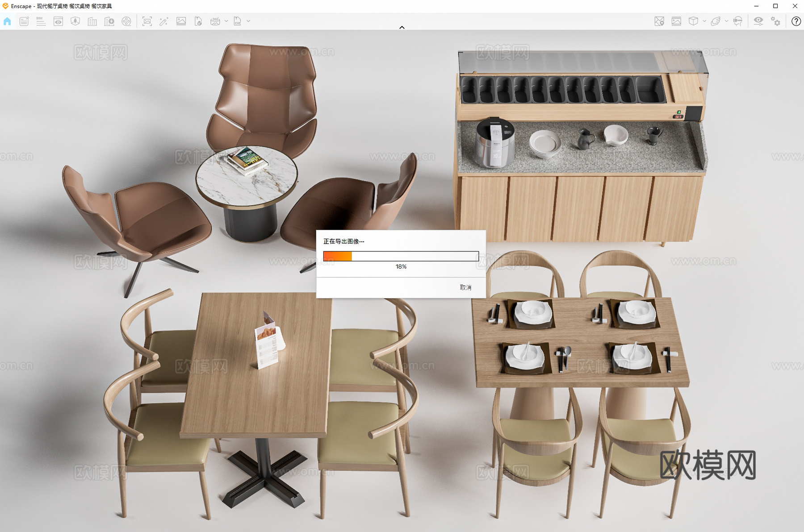The height and width of the screenshot is (532, 804).
Task: Expand the cube view mode dropdown
Action: [x=704, y=21]
